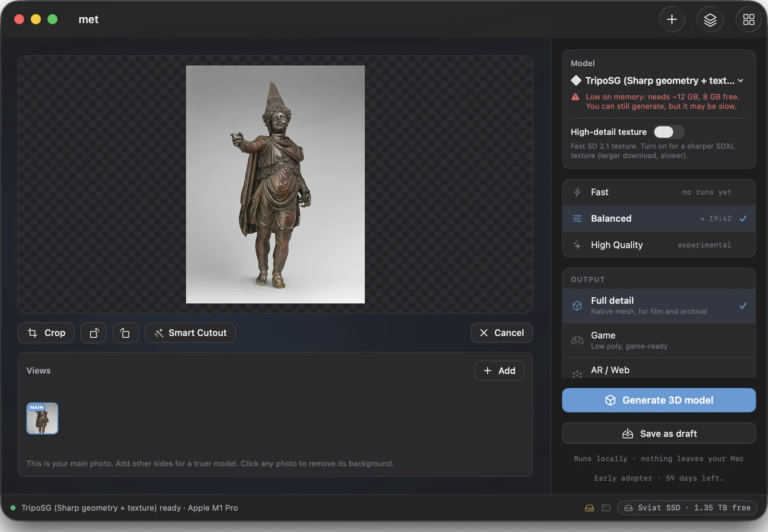The image size is (768, 532).
Task: Select the Fast quality preset
Action: (659, 192)
